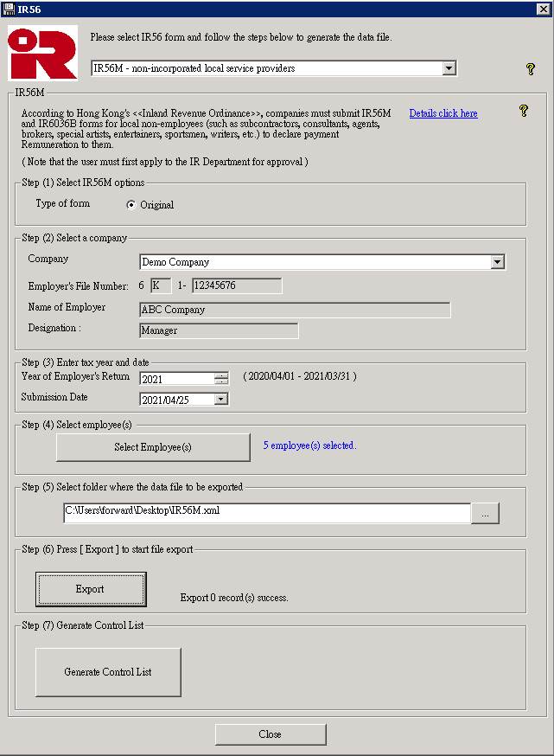Click the help icon next to the Details link
Viewport: 554px width, 756px height.
(523, 111)
